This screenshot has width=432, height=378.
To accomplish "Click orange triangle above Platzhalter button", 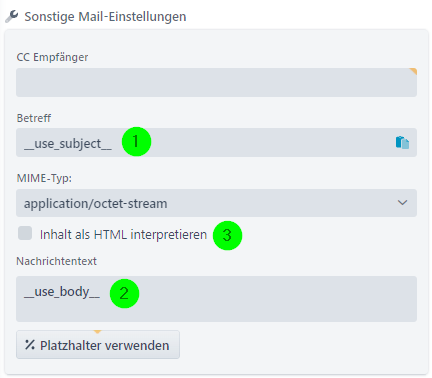I will [97, 332].
